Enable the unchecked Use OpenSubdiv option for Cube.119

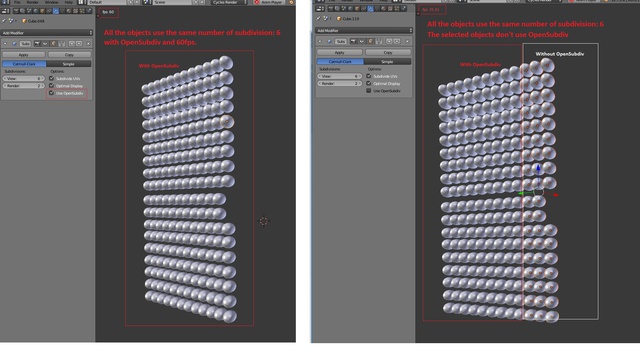[x=369, y=91]
